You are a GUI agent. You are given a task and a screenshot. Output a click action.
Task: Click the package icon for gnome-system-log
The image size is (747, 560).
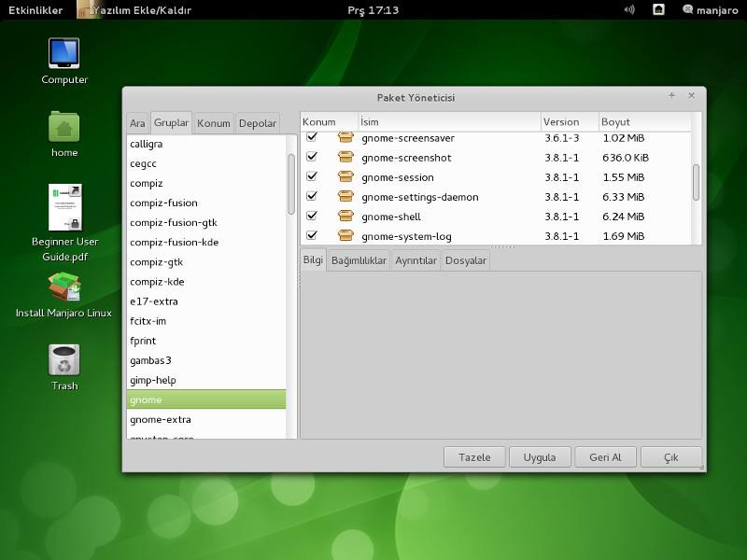click(345, 236)
